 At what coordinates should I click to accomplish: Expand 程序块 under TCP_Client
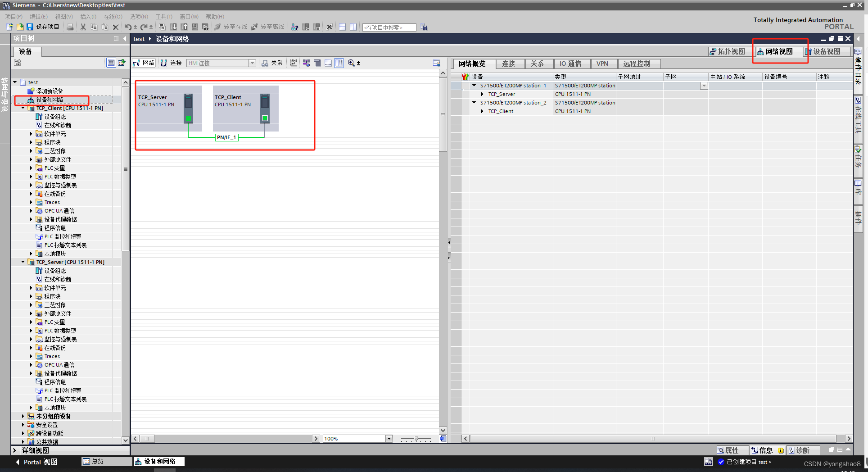point(31,142)
